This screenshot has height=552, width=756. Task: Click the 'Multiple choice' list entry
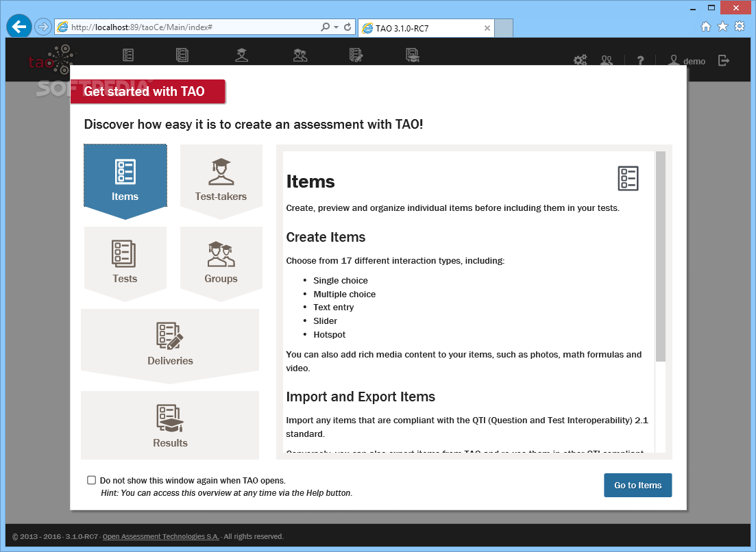344,294
